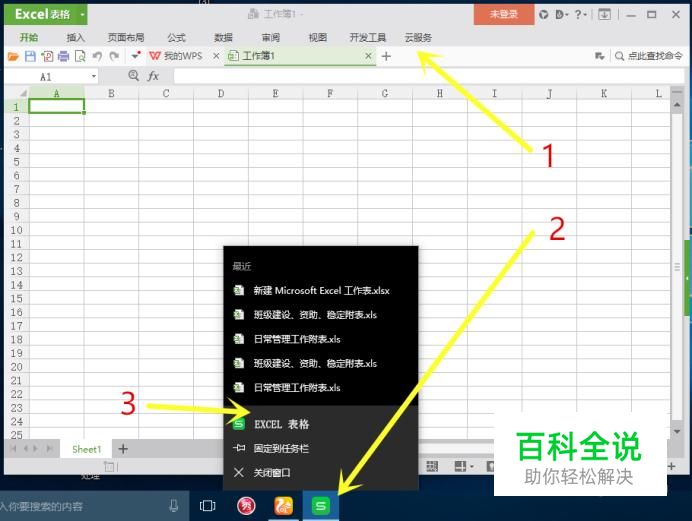
Task: Open the 审阅 ribbon tab
Action: pyautogui.click(x=271, y=37)
